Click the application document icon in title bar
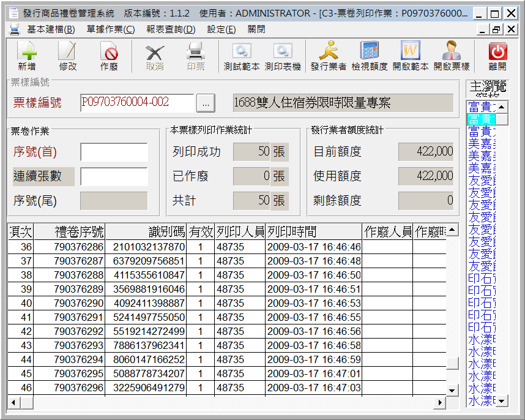Viewport: 525px width, 420px height. (14, 13)
